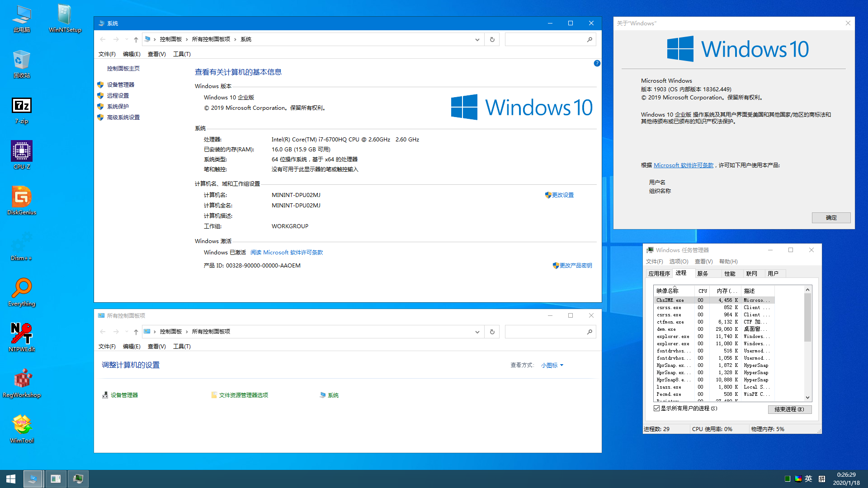
Task: Open recent locations dropdown in 所有控制面板项 window
Action: (x=127, y=332)
